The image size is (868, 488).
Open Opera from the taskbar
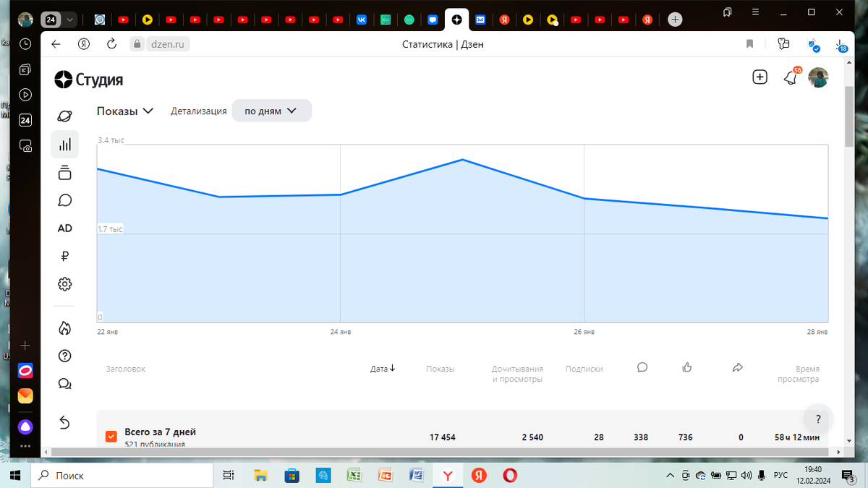click(510, 475)
